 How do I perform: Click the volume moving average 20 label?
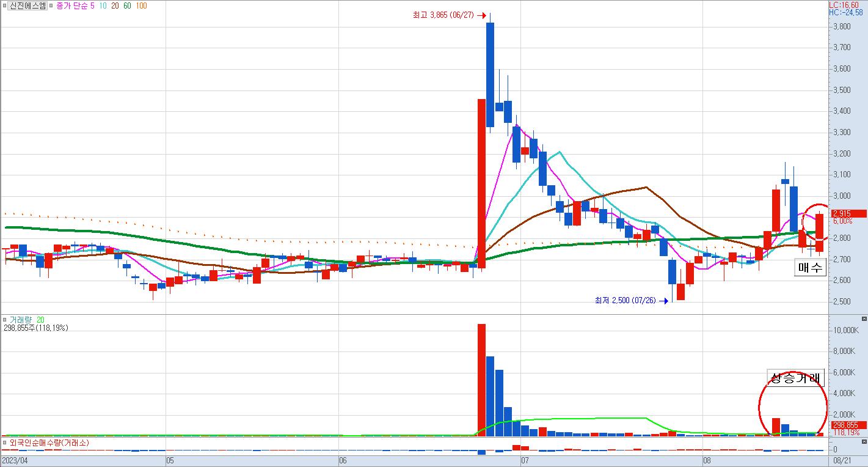click(40, 320)
